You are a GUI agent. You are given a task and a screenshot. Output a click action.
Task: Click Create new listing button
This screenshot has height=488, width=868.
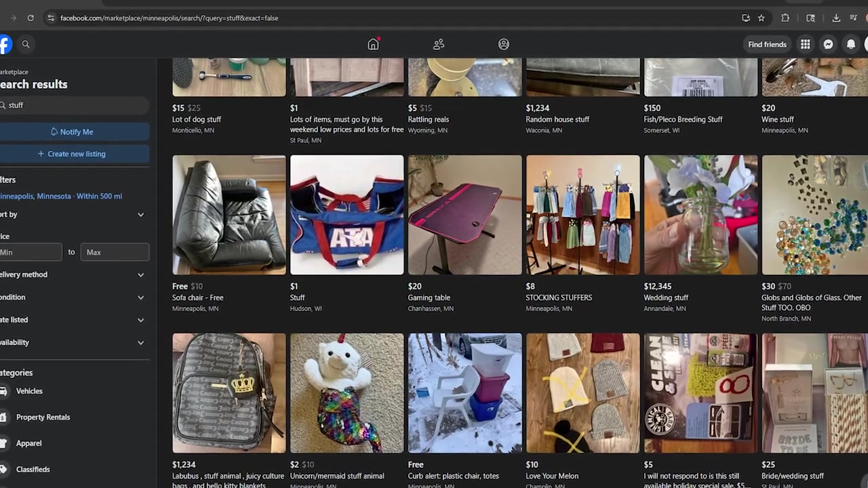[73, 154]
